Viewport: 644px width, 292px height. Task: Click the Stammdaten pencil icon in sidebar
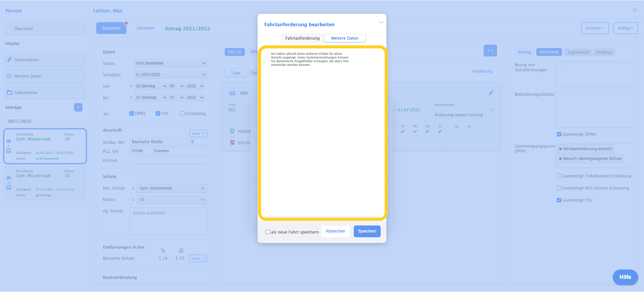(x=9, y=59)
